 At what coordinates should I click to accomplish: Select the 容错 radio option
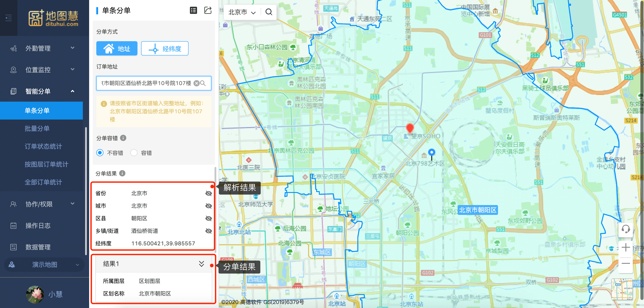point(134,153)
